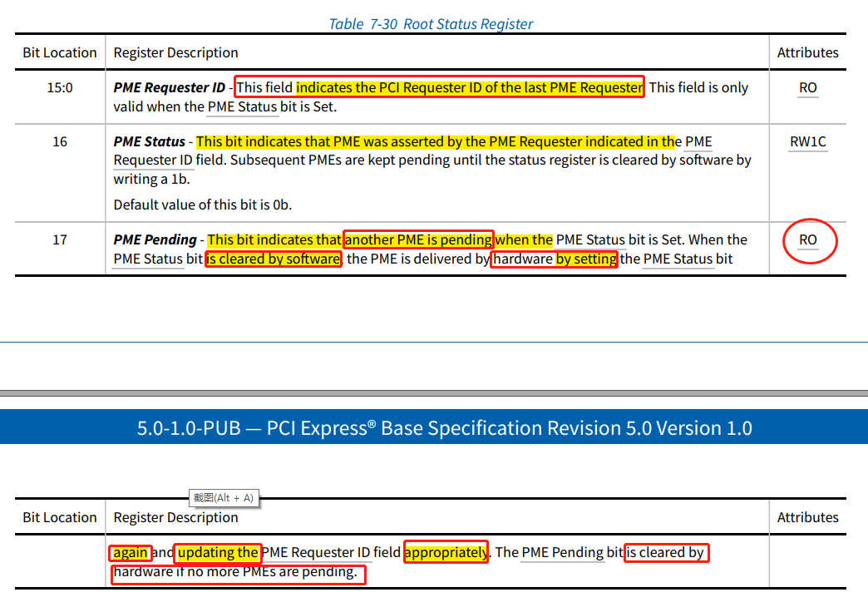The image size is (868, 597).
Task: Click highlighted 'updating the' text
Action: click(x=218, y=552)
